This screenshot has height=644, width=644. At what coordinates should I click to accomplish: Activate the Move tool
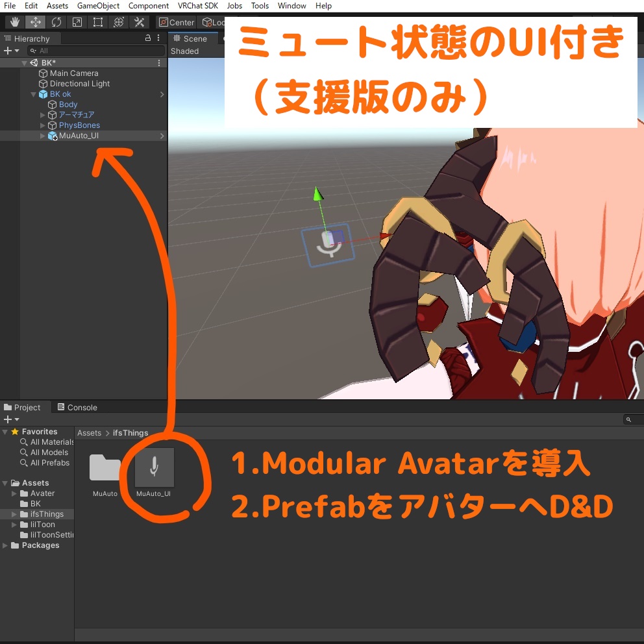36,21
